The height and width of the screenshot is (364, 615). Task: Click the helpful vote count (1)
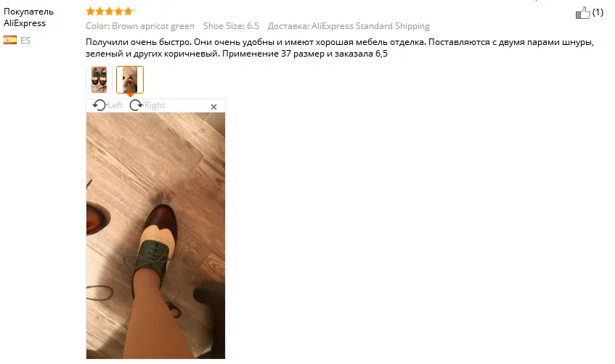click(x=598, y=12)
